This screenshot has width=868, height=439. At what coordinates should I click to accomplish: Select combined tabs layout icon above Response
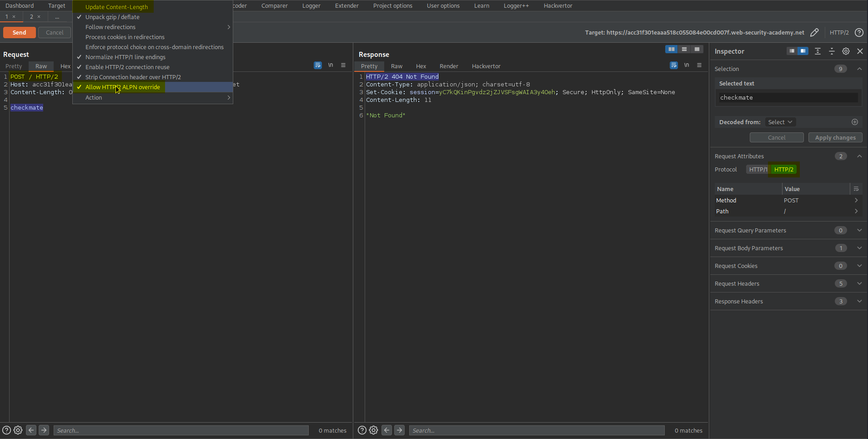[x=697, y=49]
